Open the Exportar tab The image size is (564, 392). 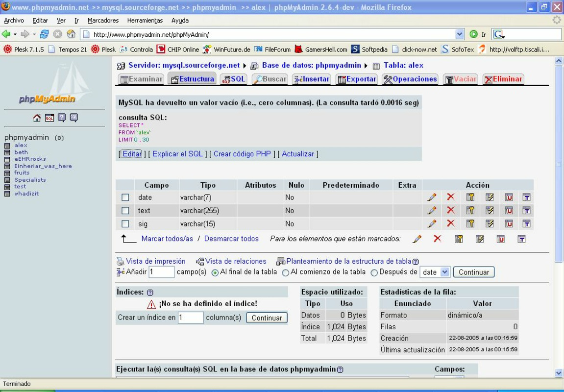pos(357,79)
